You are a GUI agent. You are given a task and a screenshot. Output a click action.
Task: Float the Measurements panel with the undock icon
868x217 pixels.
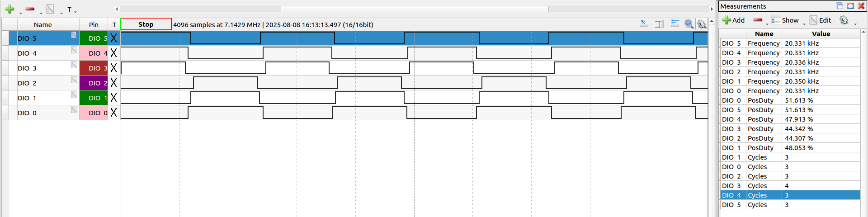click(x=840, y=6)
